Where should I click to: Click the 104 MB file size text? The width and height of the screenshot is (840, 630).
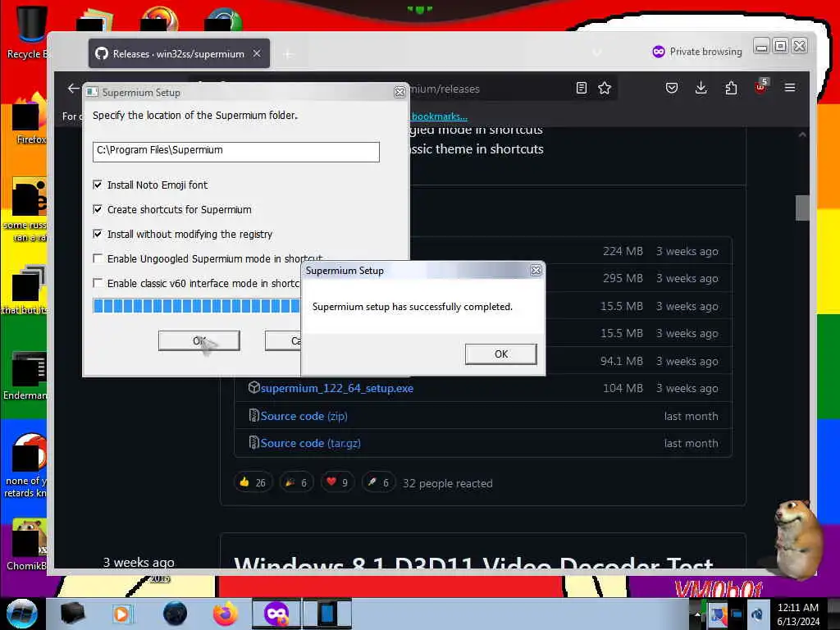[x=623, y=388]
